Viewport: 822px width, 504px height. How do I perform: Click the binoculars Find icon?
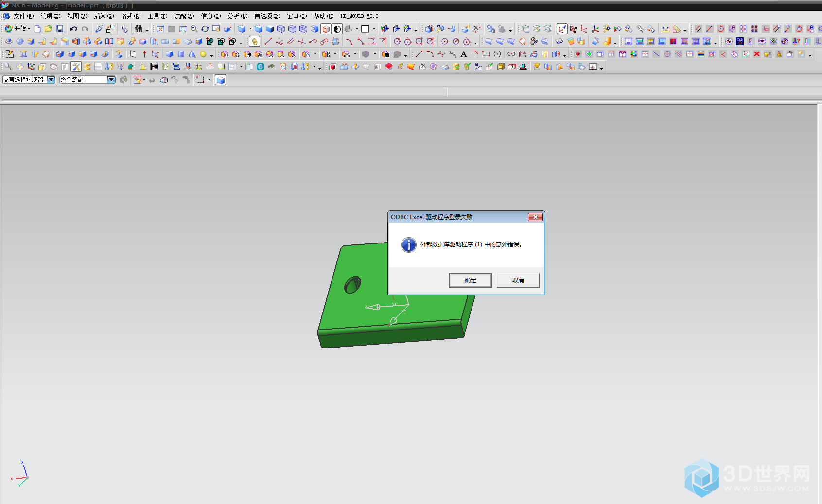coord(139,29)
